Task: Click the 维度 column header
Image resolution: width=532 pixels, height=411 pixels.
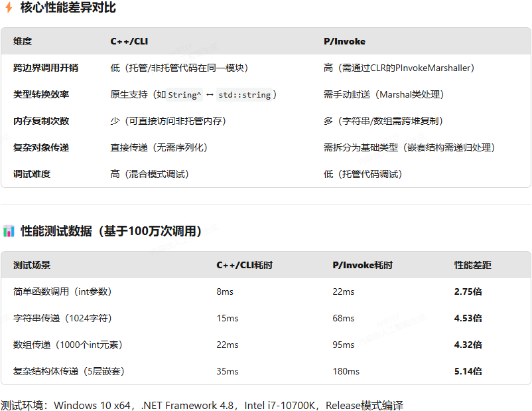Action: (x=23, y=41)
